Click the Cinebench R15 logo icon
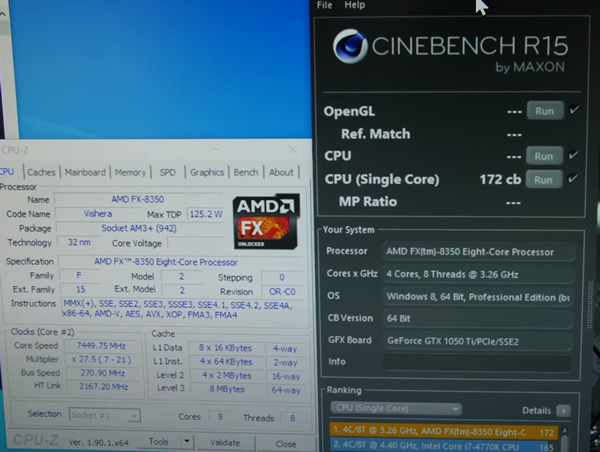This screenshot has height=452, width=600. (350, 46)
